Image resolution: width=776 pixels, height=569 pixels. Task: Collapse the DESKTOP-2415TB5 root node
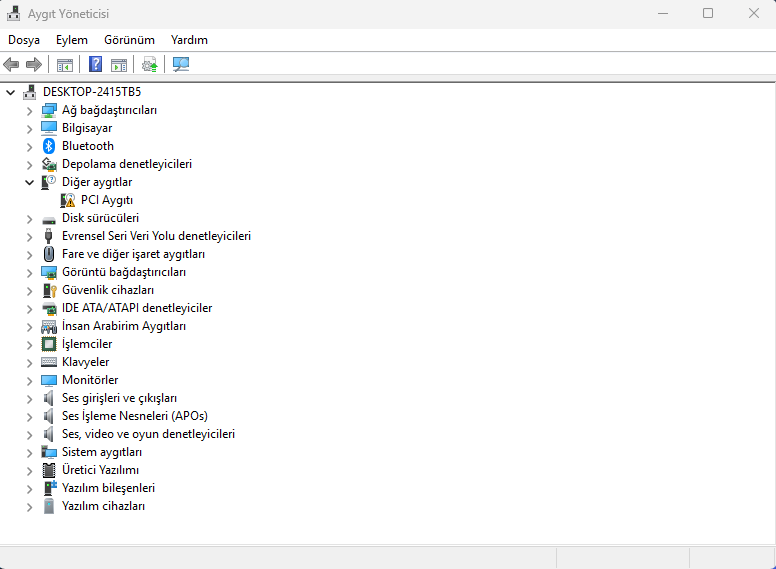[10, 92]
